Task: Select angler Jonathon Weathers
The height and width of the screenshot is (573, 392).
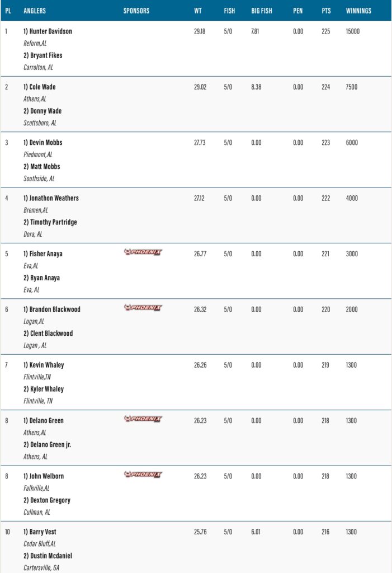Action: (54, 198)
